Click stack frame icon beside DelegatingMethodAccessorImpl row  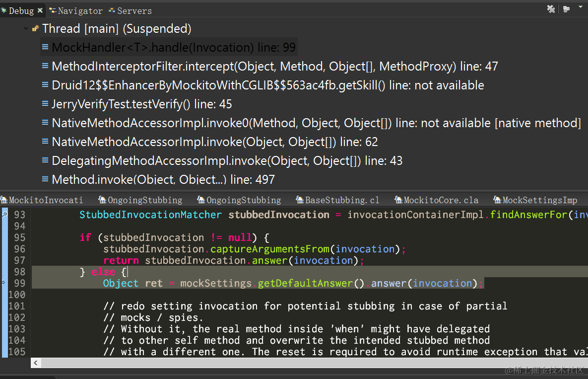pos(45,160)
